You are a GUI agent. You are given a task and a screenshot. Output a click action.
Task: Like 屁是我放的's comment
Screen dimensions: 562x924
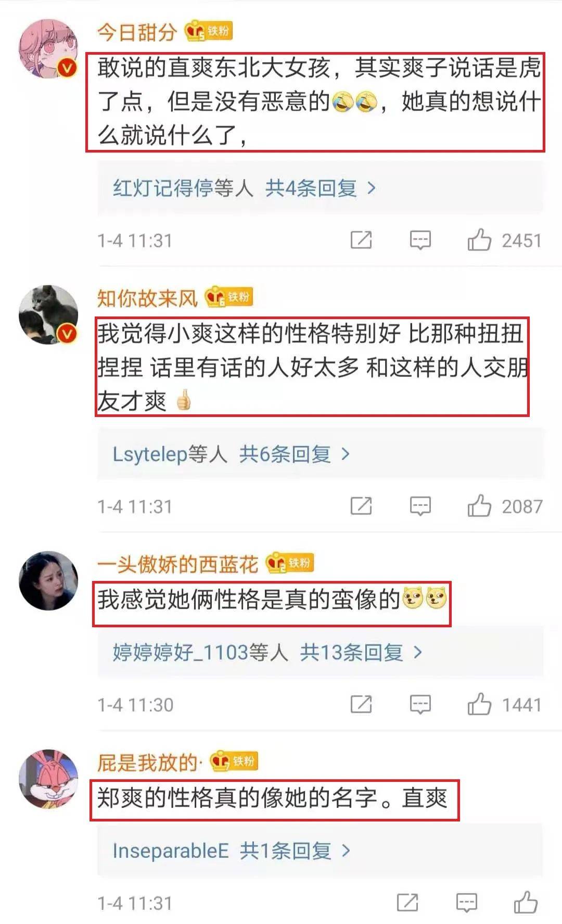(x=526, y=903)
